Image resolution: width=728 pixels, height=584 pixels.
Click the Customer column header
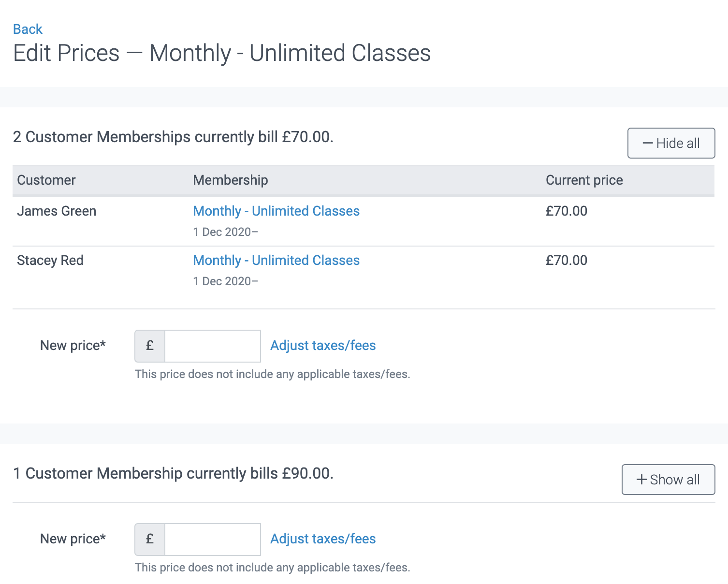[x=46, y=180]
